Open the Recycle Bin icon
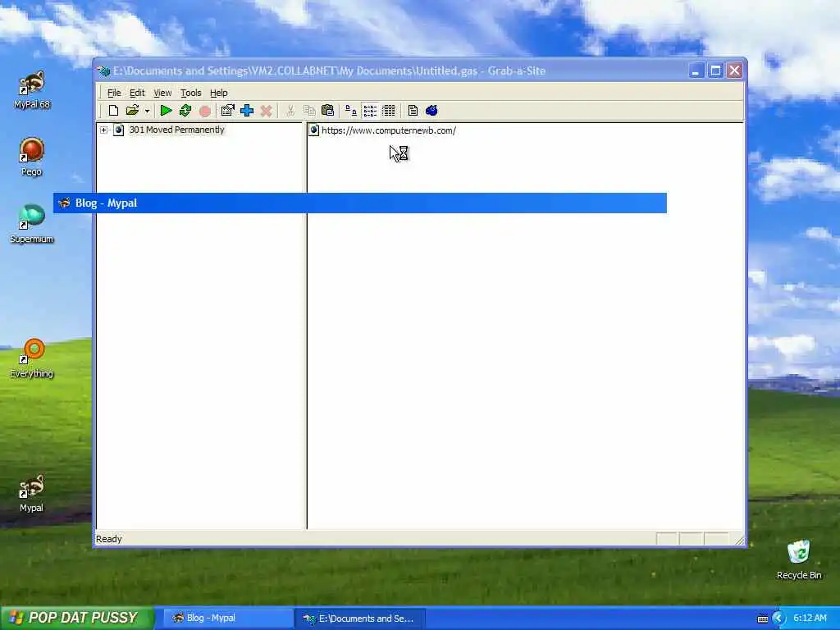Viewport: 840px width, 630px height. click(799, 559)
